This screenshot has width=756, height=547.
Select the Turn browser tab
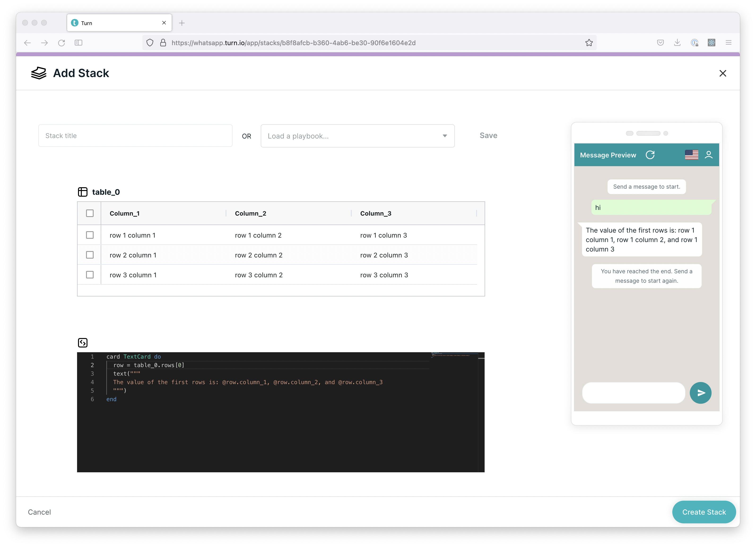coord(119,23)
